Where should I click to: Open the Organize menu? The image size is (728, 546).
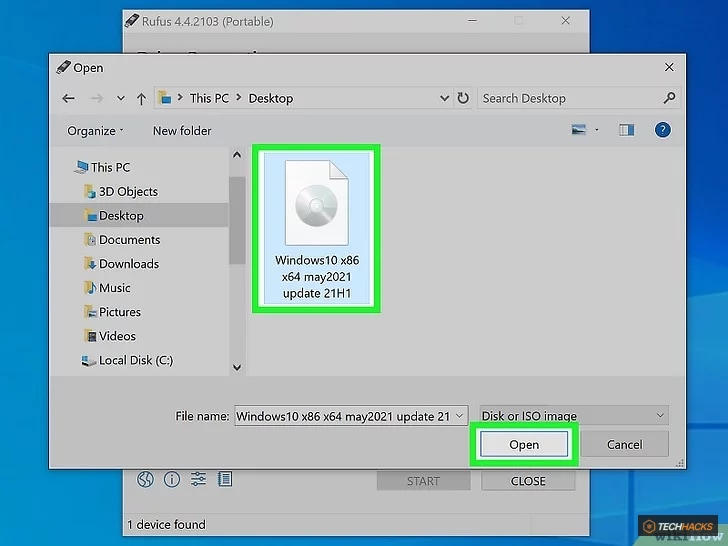click(x=95, y=131)
